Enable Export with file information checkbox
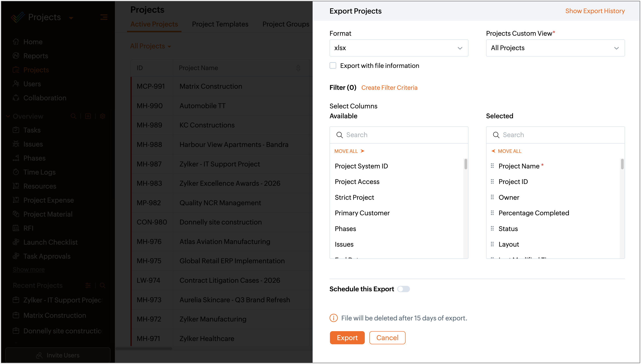Viewport: 641px width, 364px height. (333, 65)
